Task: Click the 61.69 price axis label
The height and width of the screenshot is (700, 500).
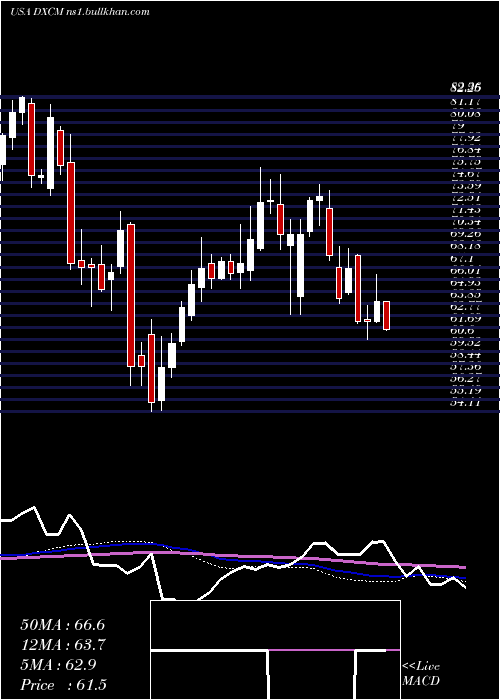Action: (465, 319)
